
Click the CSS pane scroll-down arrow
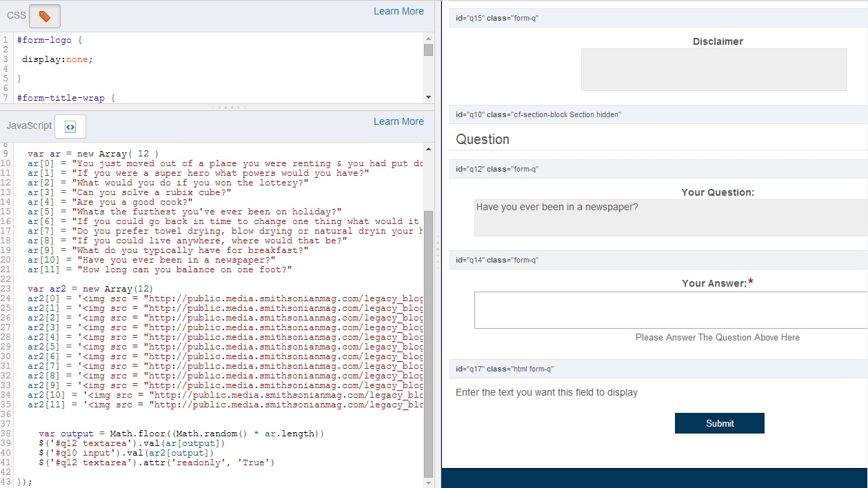pyautogui.click(x=428, y=98)
